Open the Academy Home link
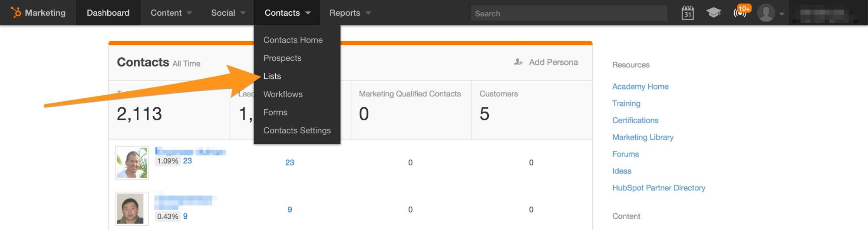 coord(640,87)
